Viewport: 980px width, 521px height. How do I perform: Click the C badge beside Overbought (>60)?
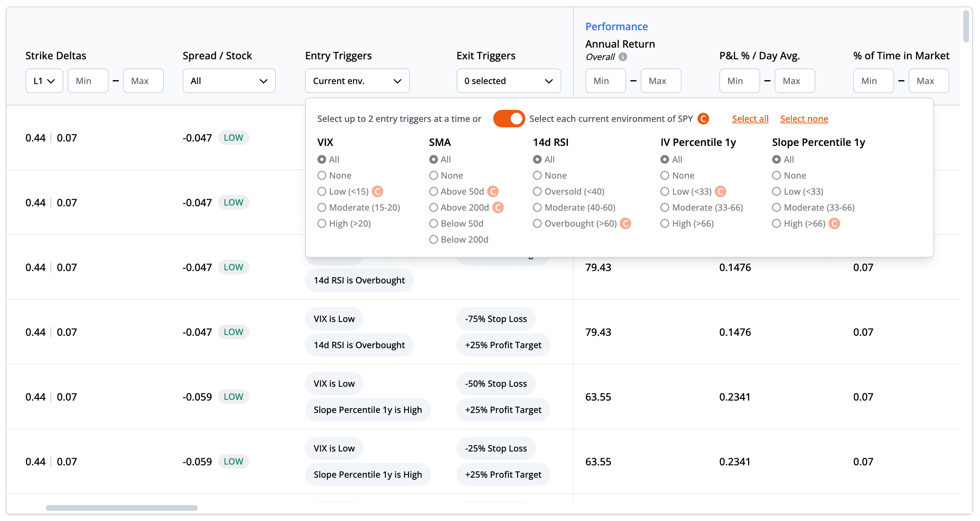click(625, 223)
